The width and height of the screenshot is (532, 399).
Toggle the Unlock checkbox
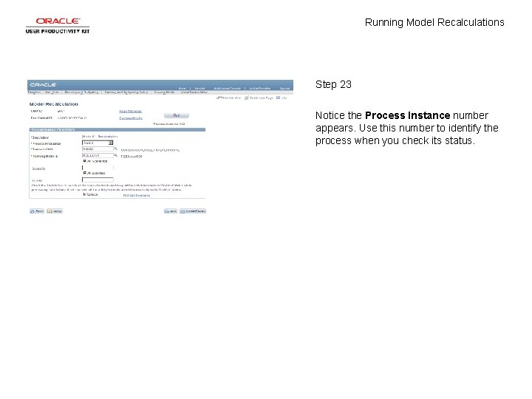point(84,195)
